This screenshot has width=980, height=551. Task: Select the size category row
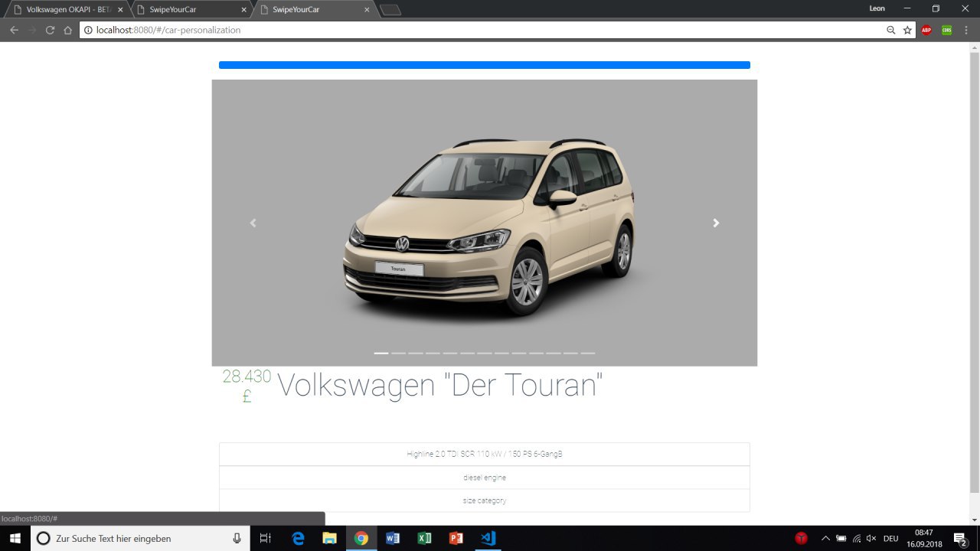[485, 500]
